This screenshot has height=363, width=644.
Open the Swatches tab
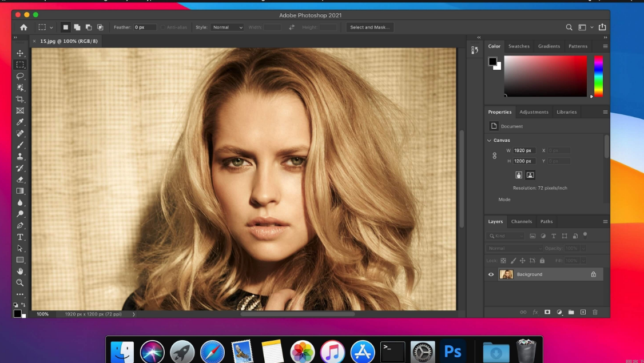pyautogui.click(x=519, y=46)
